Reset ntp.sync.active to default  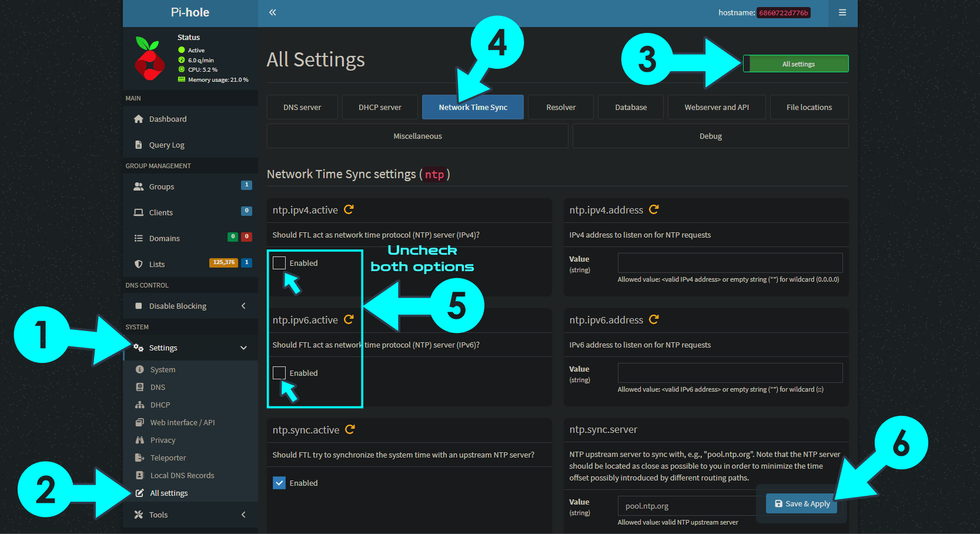350,429
